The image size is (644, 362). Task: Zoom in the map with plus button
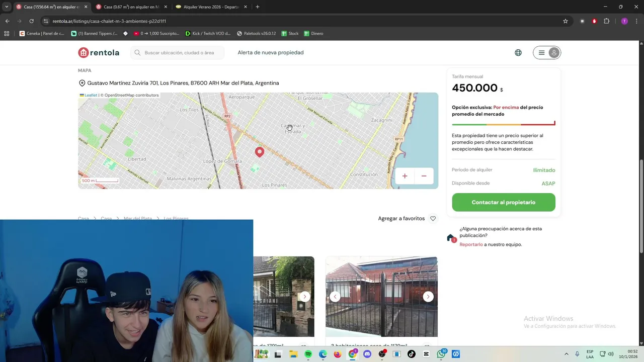(405, 176)
